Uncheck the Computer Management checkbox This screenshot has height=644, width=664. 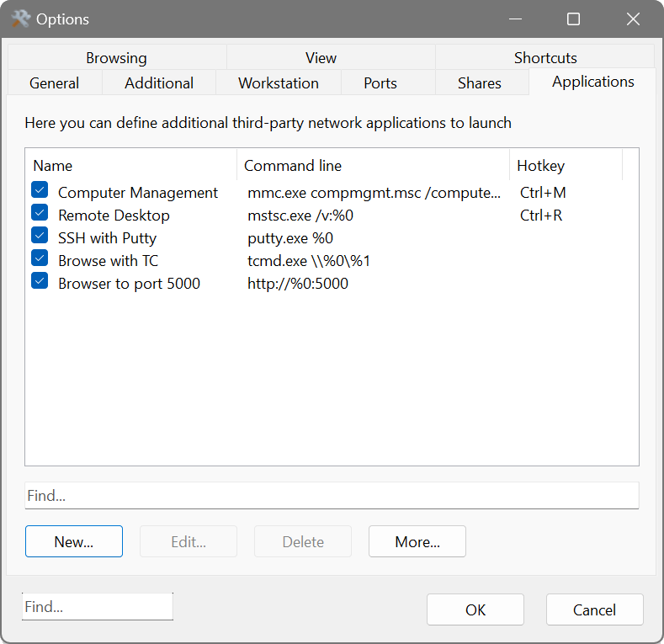tap(40, 191)
